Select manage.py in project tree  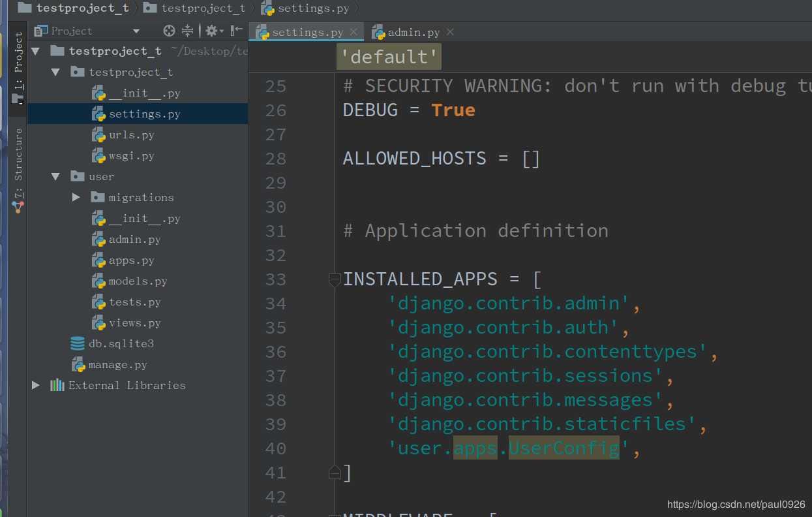pos(138,364)
